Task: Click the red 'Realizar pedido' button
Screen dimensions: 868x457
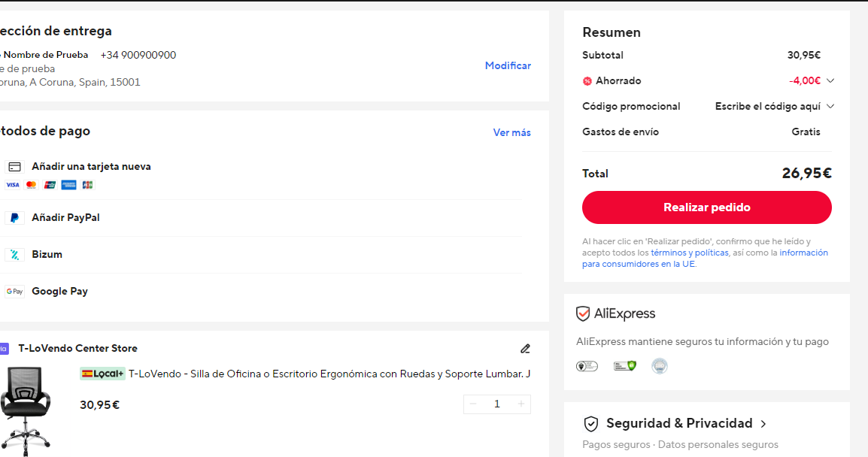Action: coord(706,207)
